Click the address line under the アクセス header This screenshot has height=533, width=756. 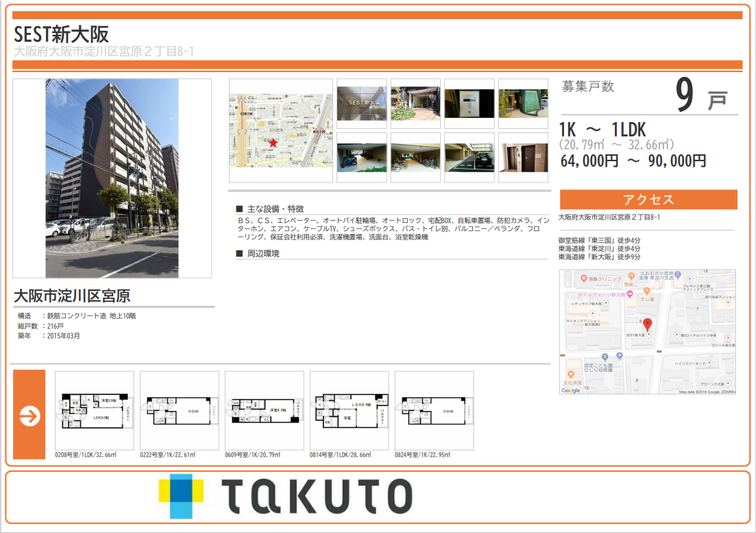click(609, 217)
